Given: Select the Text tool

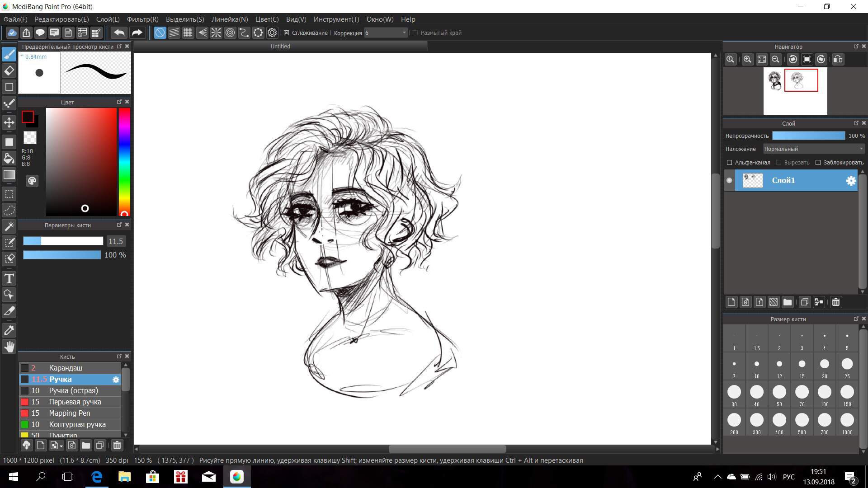Looking at the screenshot, I should point(9,278).
